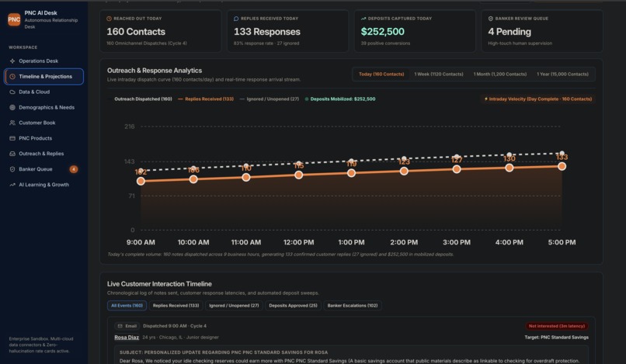
Task: Click the shield icon beside Banker Queue
Action: click(12, 169)
